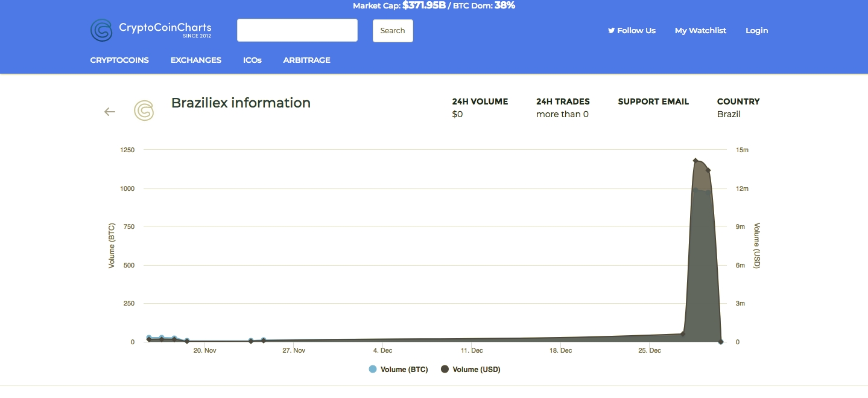Submit with the Search button
Screen dimensions: 868x398
[393, 31]
